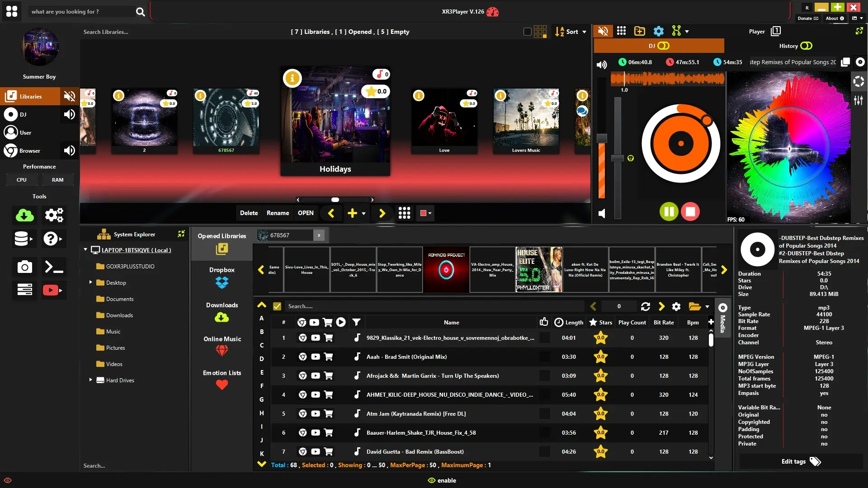This screenshot has height=488, width=868.
Task: Check the select-all checkbox beside Search field
Action: [277, 306]
